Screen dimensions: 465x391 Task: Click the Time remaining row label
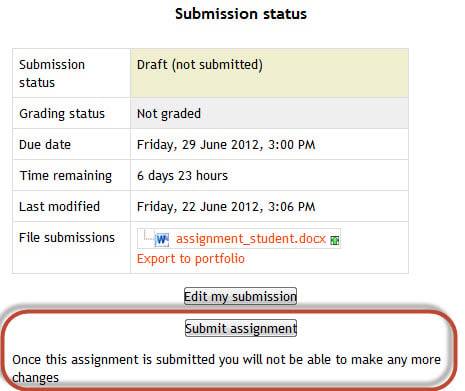66,176
